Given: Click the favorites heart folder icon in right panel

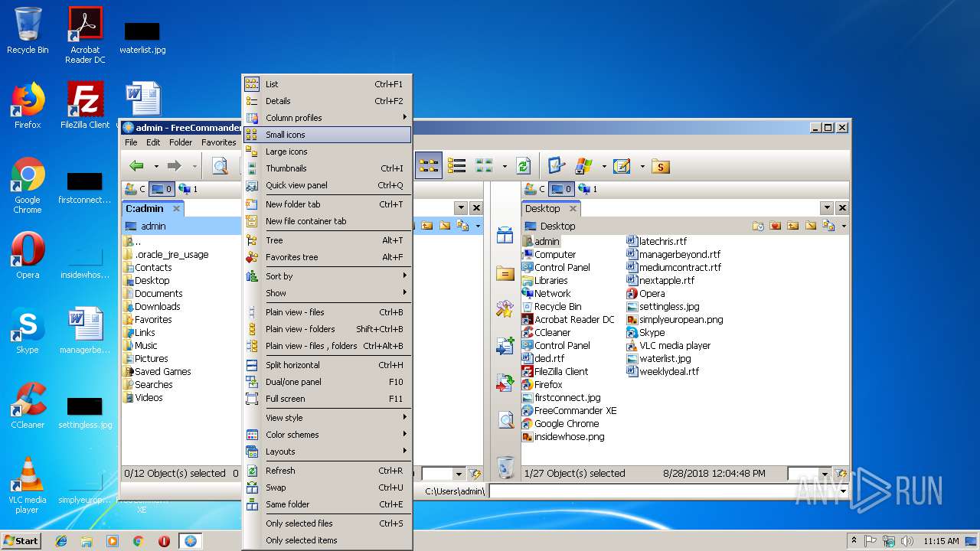Looking at the screenshot, I should (776, 226).
